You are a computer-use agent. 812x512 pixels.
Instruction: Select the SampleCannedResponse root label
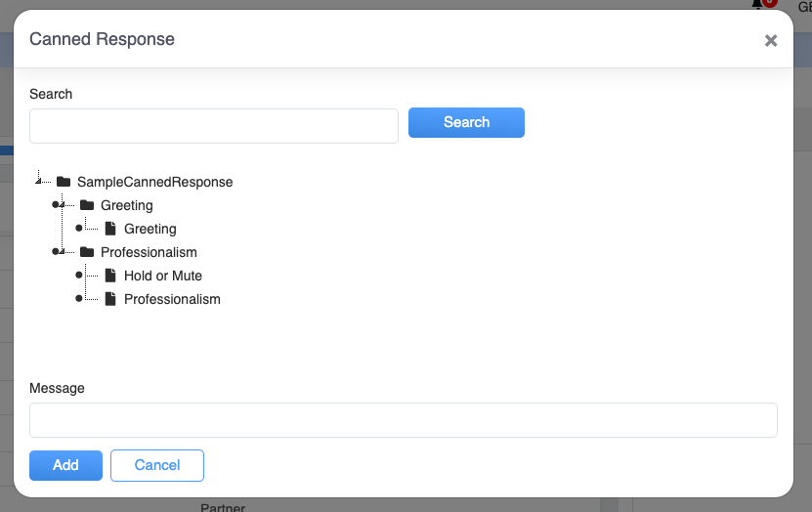click(154, 182)
